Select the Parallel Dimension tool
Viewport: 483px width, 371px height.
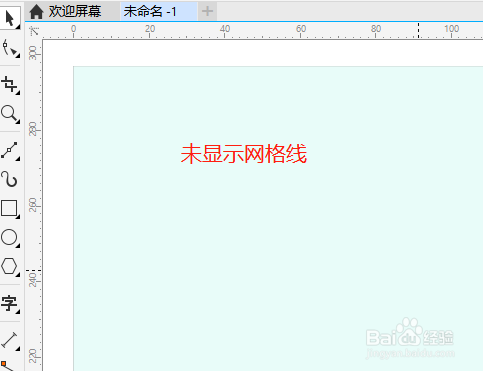(x=9, y=340)
